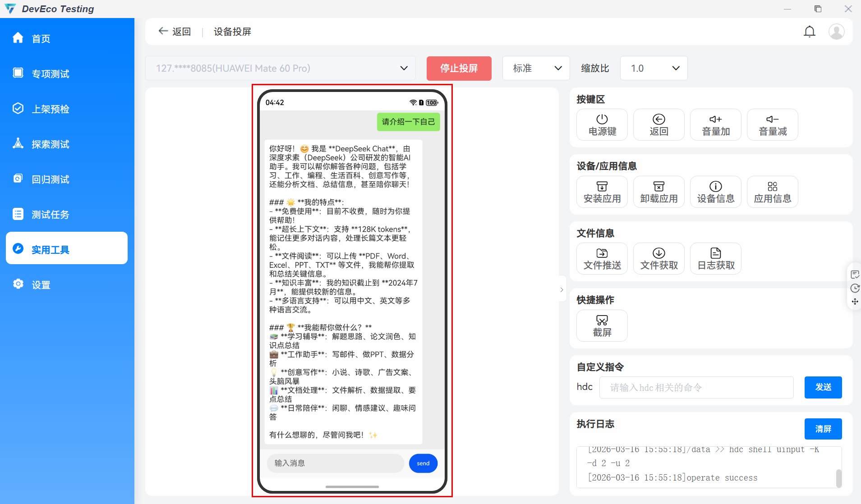
Task: Click the 音量加 volume up key
Action: pos(716,125)
